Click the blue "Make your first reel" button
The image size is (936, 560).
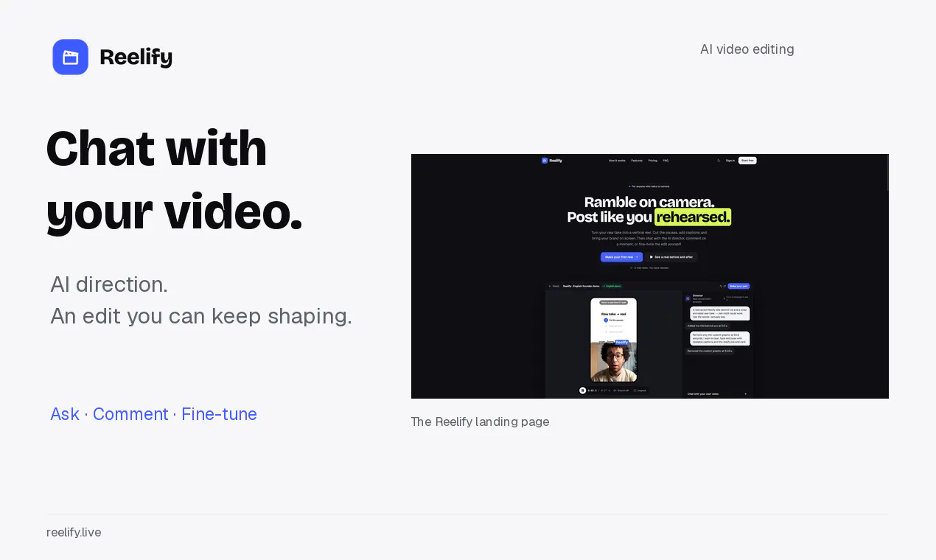click(621, 257)
